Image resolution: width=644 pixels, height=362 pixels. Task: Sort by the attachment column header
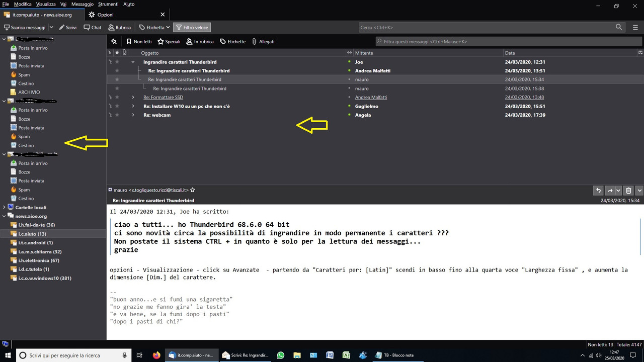tap(124, 52)
